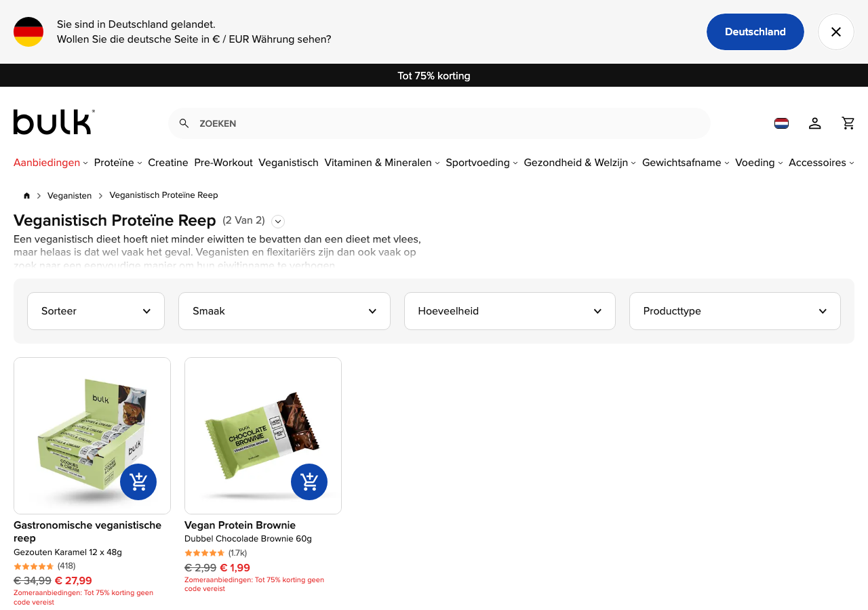Screen dimensions: 868x610
Task: Open the Cookies & Cream bar box image
Action: pos(92,436)
